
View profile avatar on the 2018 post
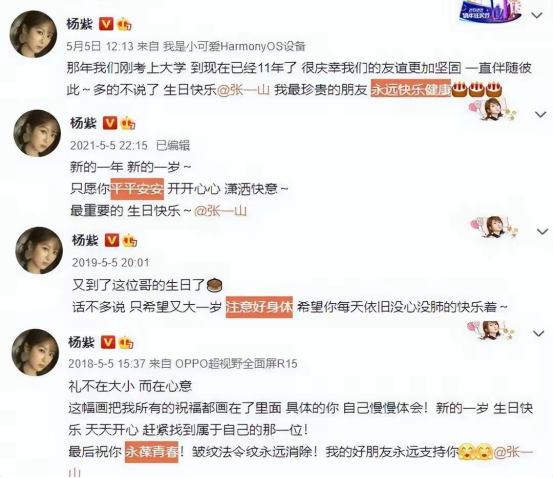coord(35,352)
